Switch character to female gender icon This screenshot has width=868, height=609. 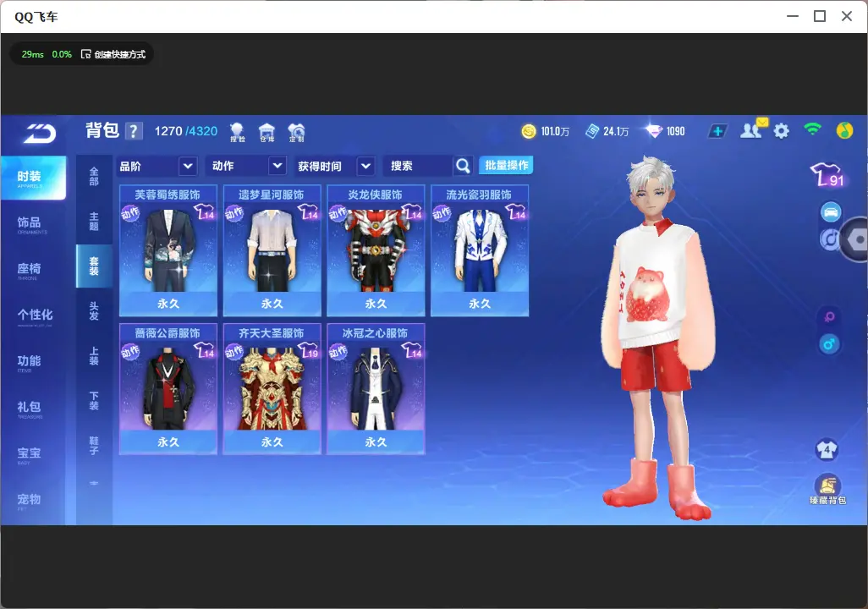coord(829,316)
